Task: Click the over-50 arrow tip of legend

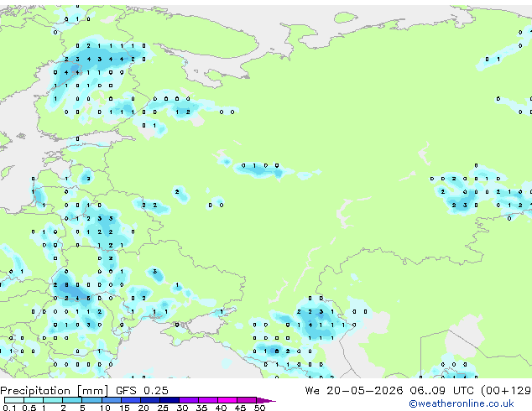Action: click(266, 400)
